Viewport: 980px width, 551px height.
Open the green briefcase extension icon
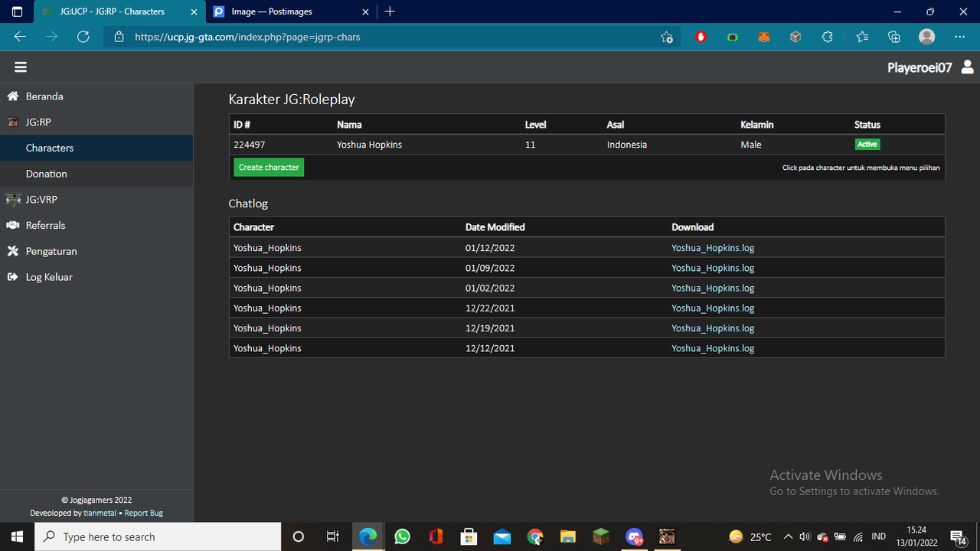tap(733, 37)
